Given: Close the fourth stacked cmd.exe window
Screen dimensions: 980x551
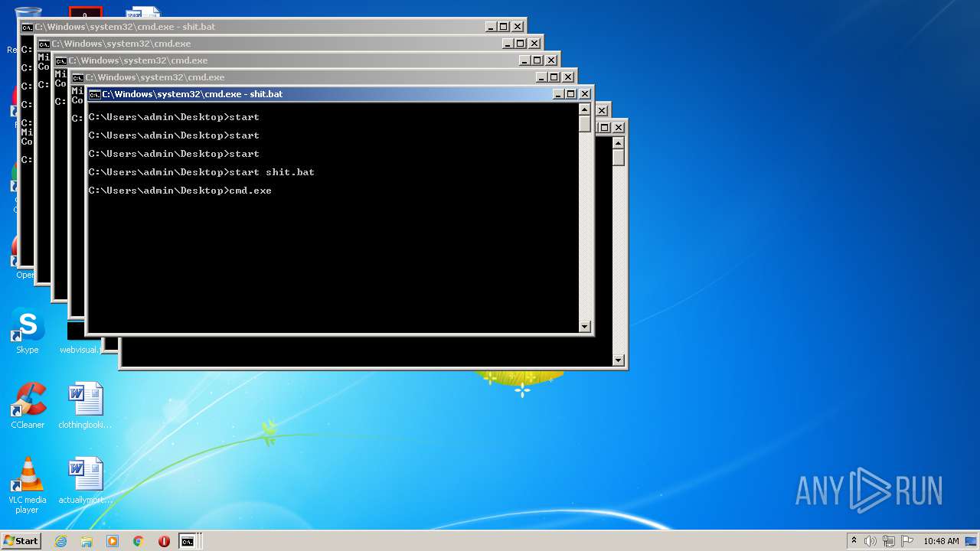Looking at the screenshot, I should [x=568, y=77].
